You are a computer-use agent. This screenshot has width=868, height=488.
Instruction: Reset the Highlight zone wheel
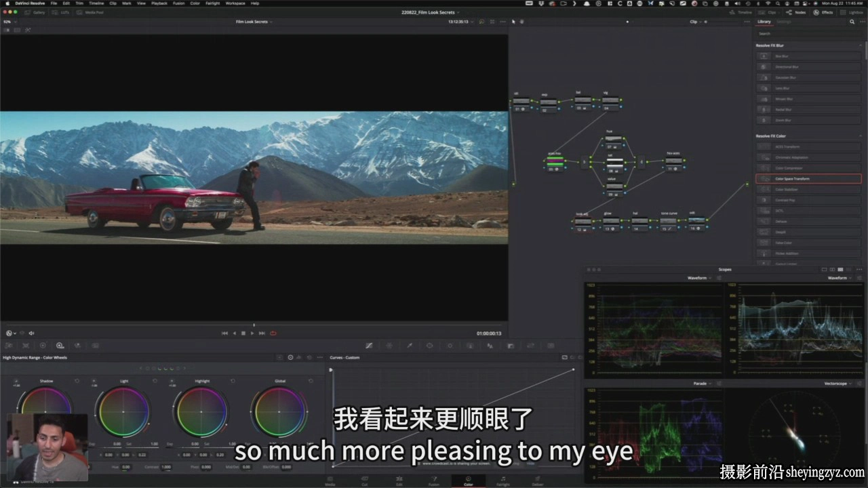[x=233, y=381]
